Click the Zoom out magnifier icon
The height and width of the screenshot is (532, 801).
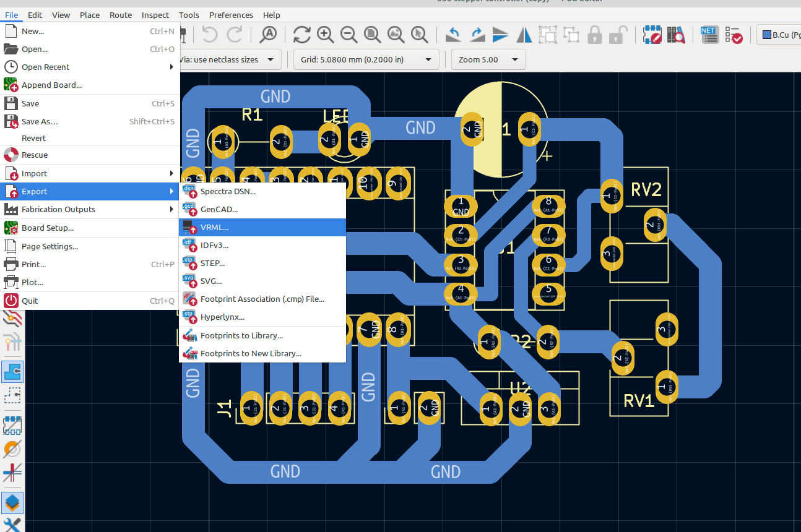click(349, 35)
